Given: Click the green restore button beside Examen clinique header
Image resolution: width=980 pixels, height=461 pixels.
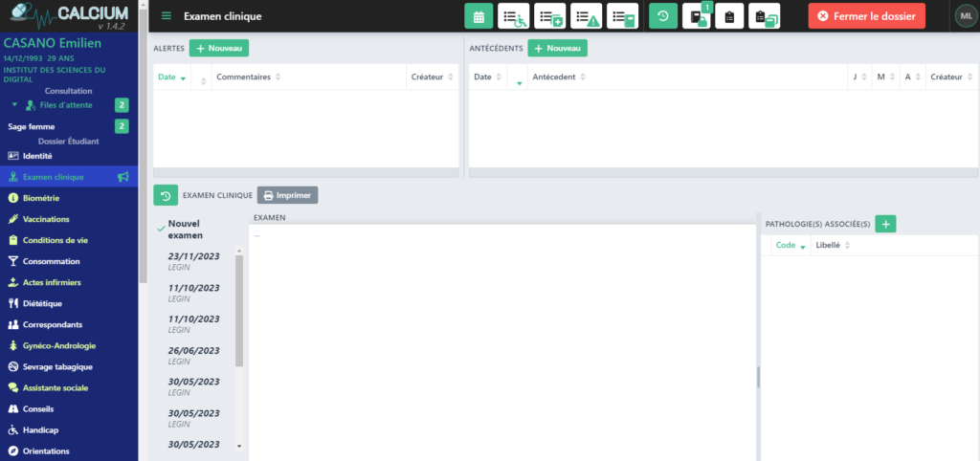Looking at the screenshot, I should click(x=166, y=195).
